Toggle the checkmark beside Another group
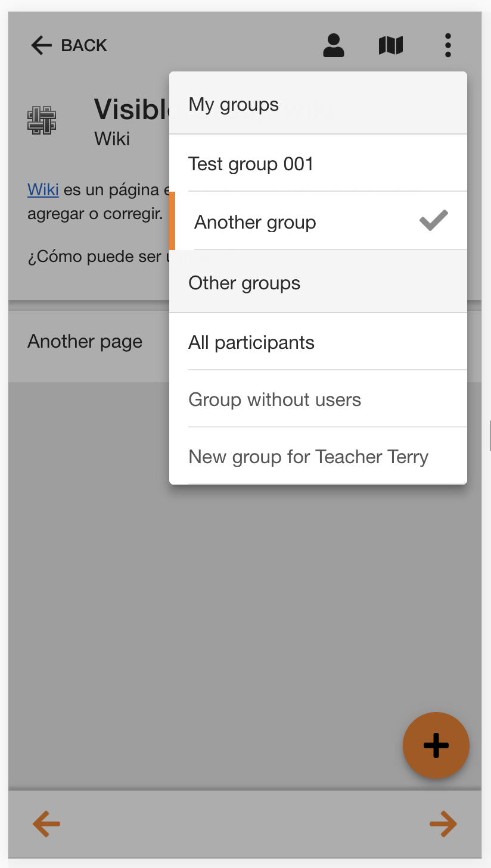The width and height of the screenshot is (491, 868). coord(434,220)
